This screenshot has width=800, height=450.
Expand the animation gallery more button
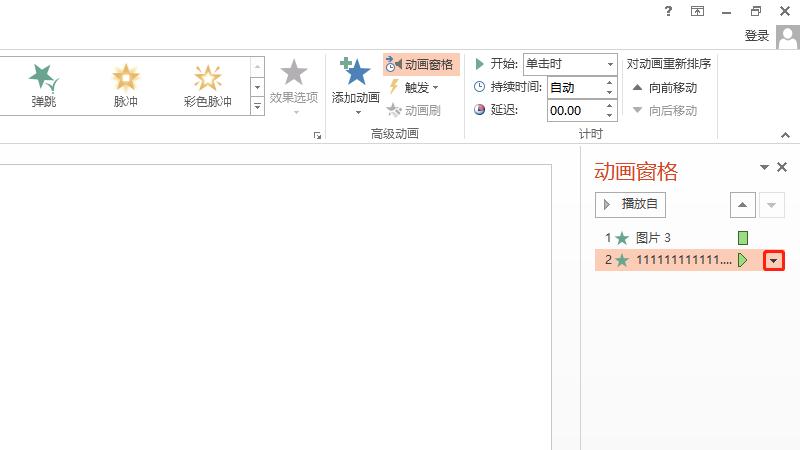257,106
